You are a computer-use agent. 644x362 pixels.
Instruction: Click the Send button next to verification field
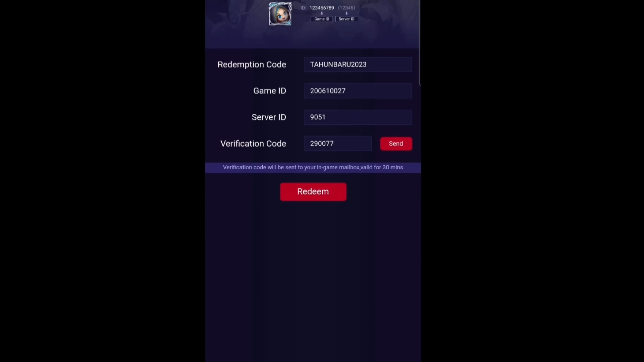coord(395,143)
